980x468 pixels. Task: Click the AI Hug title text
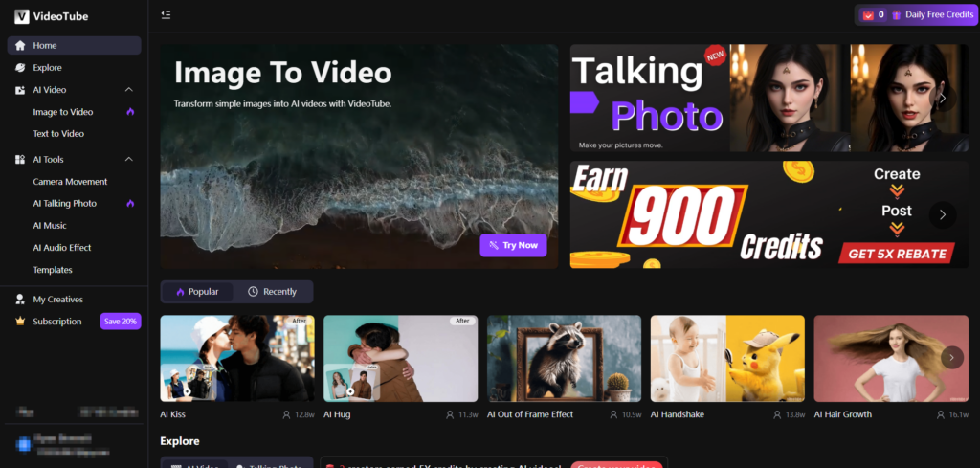point(337,414)
